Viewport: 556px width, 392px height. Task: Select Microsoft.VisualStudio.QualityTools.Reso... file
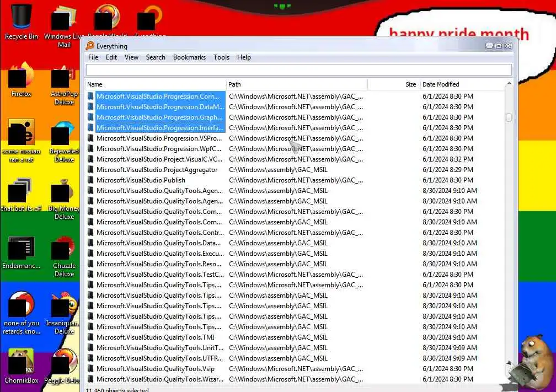coord(158,264)
